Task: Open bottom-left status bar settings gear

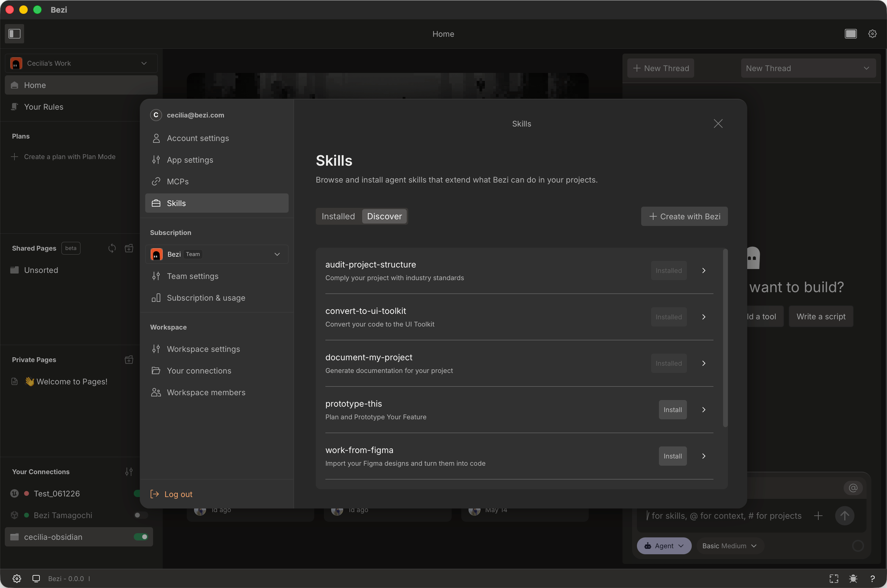Action: click(17, 578)
